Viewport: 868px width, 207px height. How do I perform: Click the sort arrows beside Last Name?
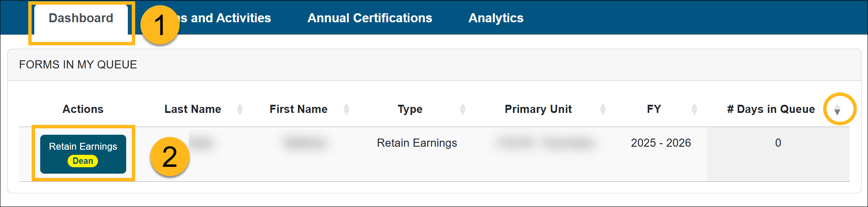click(x=240, y=109)
